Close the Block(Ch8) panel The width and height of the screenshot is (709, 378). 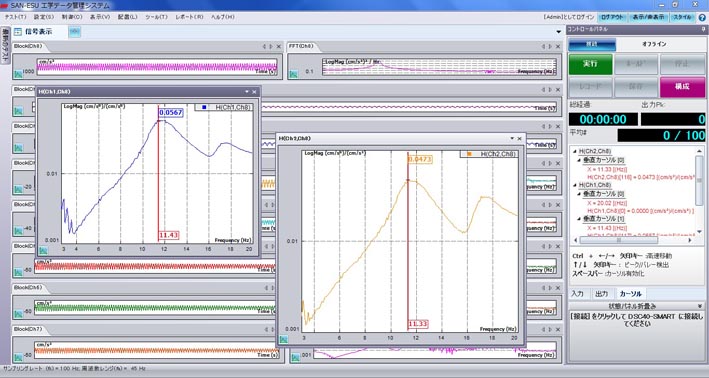click(x=279, y=46)
